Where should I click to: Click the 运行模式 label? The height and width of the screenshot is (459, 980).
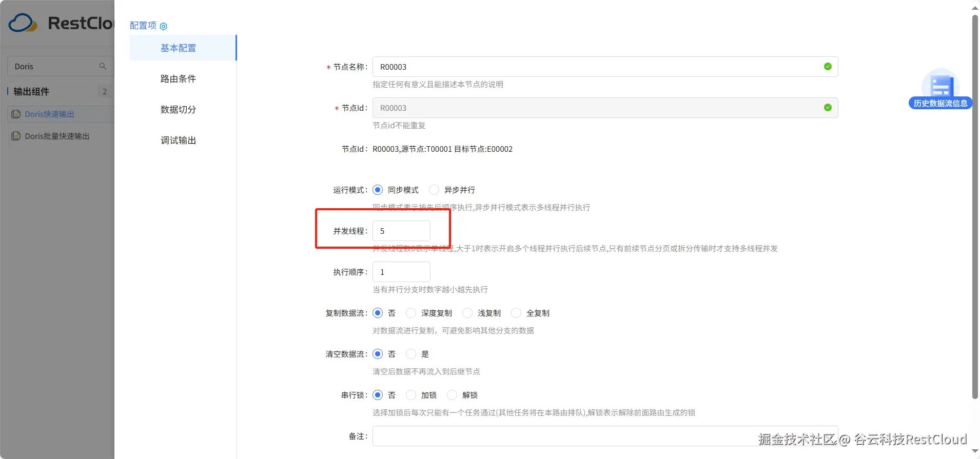(x=350, y=190)
